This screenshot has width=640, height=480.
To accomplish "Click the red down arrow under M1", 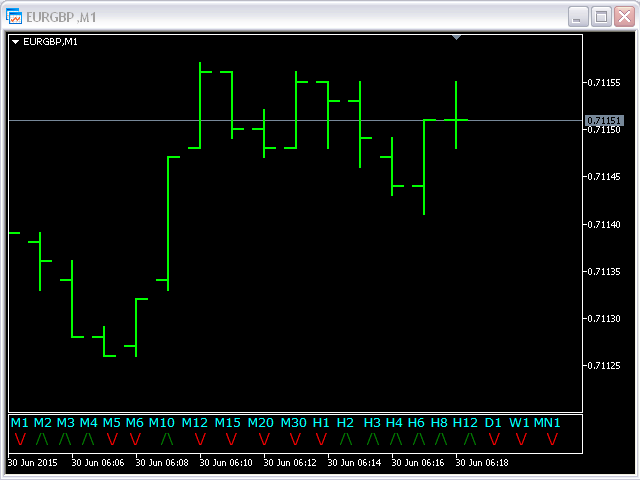I will pyautogui.click(x=20, y=440).
